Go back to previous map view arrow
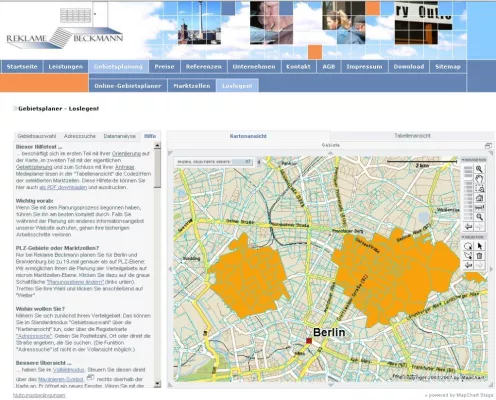 [468, 227]
